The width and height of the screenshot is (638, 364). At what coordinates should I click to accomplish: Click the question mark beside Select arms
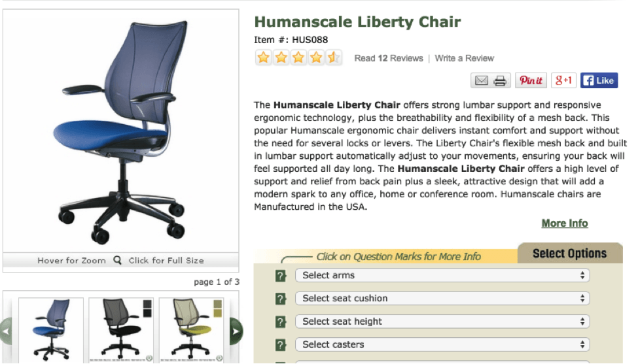pos(281,276)
